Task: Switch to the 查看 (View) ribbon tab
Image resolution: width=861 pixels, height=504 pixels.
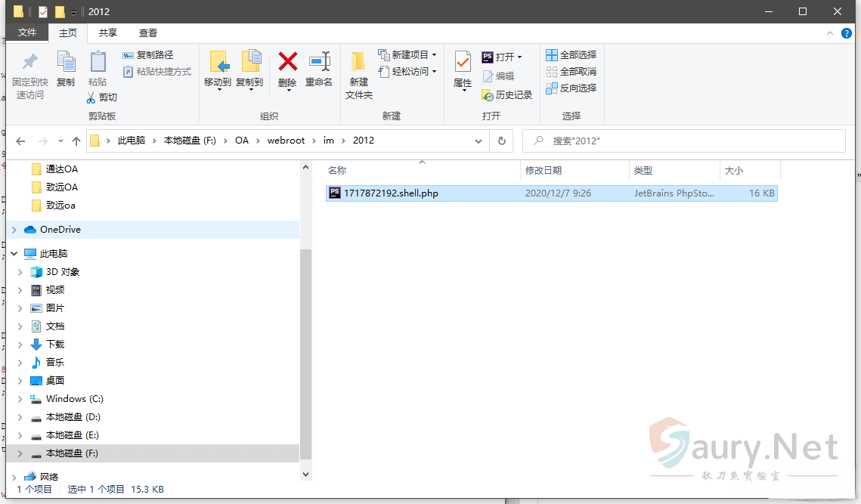Action: (148, 33)
